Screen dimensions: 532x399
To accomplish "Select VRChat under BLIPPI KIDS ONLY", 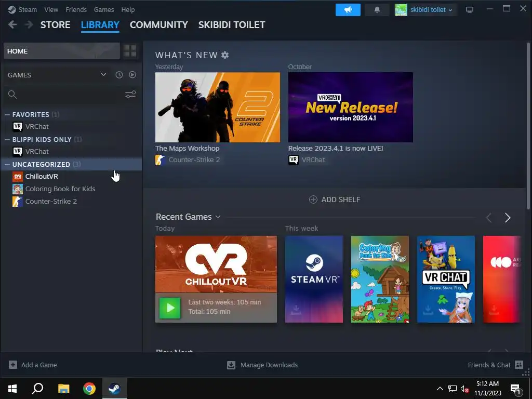I will [x=37, y=151].
